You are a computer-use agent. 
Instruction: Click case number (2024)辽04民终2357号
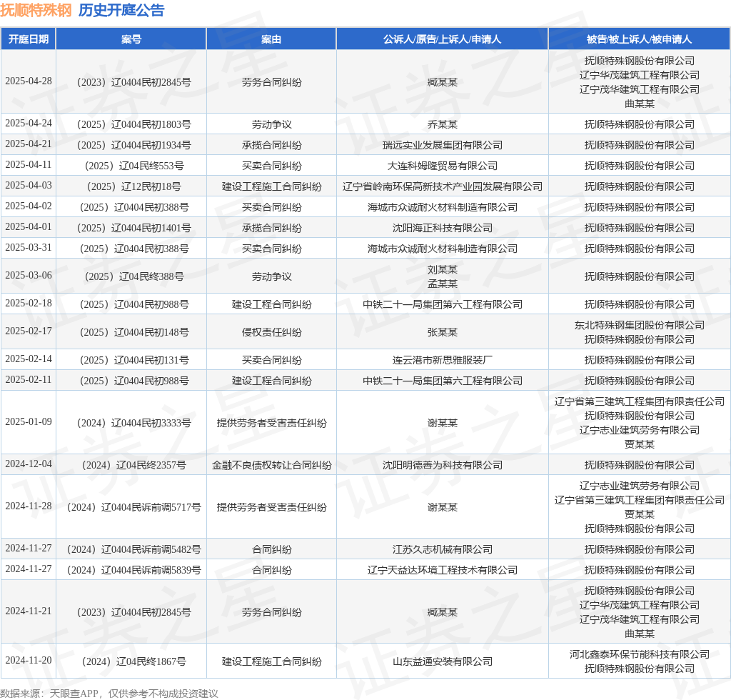[133, 465]
